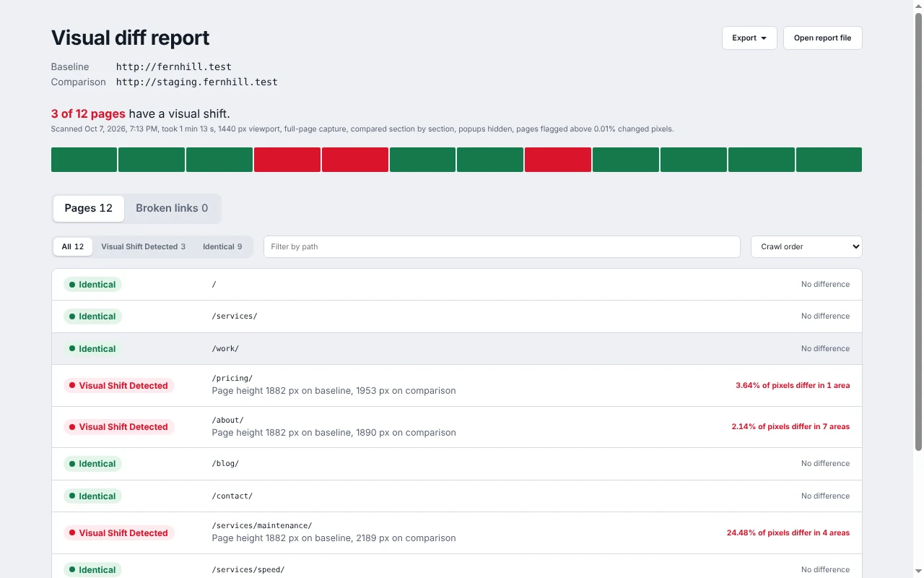
Task: Open the /about/ page path
Action: tap(228, 420)
